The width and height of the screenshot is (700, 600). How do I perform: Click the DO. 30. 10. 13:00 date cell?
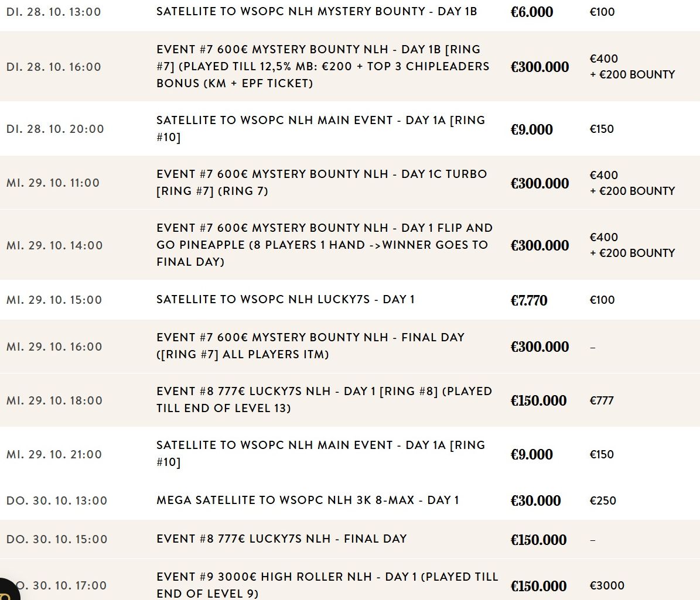tap(57, 500)
